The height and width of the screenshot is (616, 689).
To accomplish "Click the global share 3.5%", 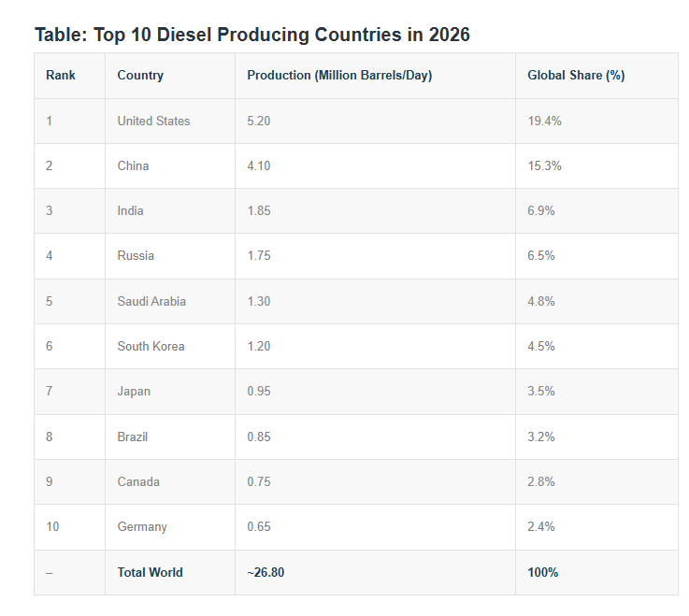I will [x=541, y=391].
